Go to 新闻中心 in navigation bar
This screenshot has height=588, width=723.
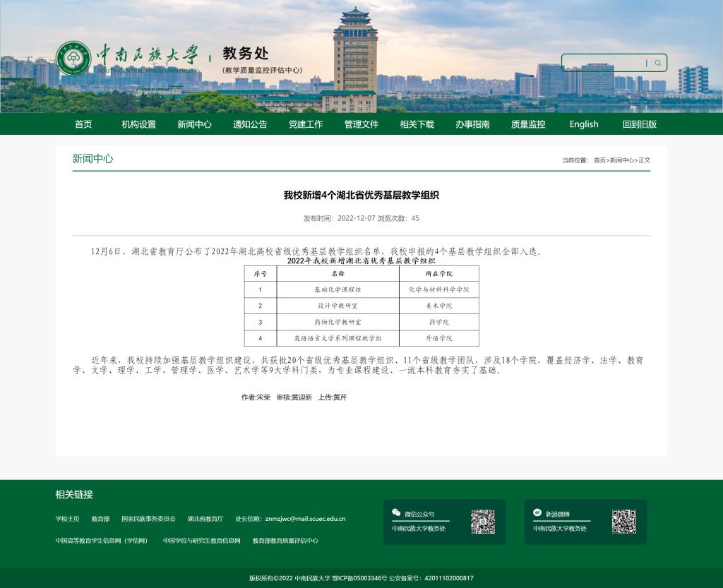click(x=194, y=124)
